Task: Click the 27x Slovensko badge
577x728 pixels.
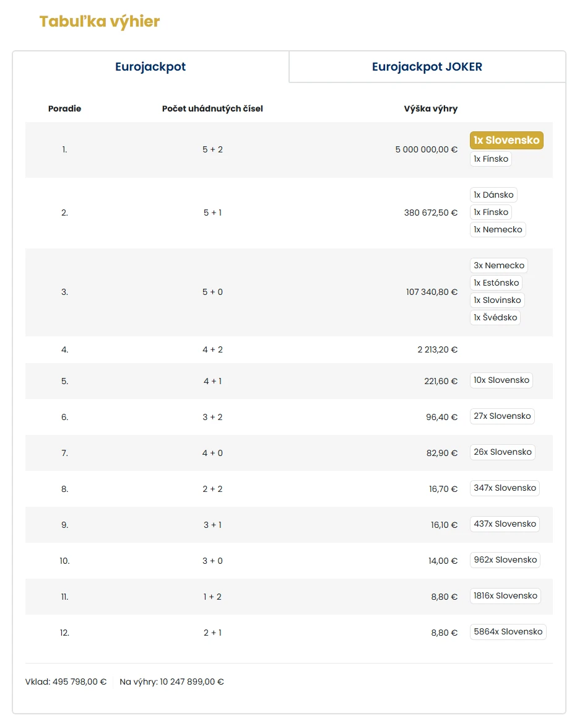Action: [x=502, y=416]
